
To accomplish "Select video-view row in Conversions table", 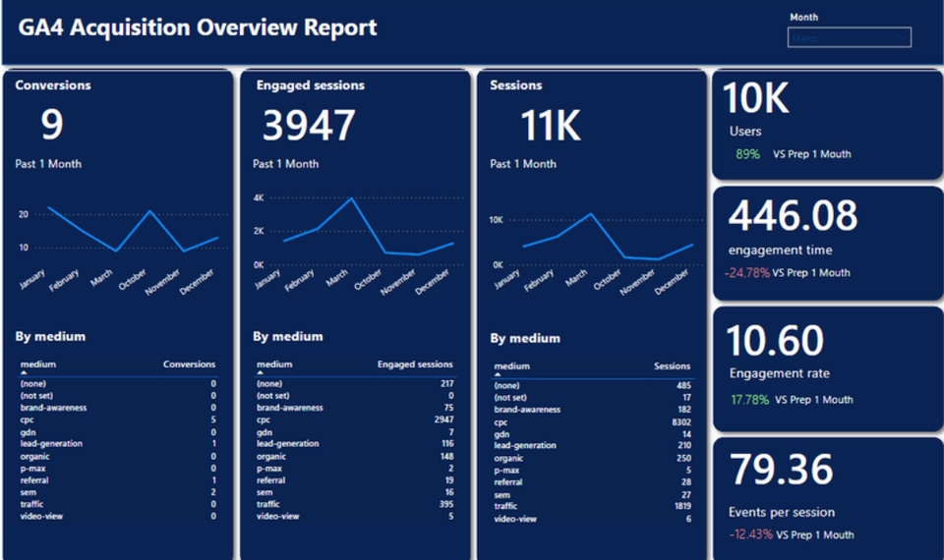I will pyautogui.click(x=118, y=516).
